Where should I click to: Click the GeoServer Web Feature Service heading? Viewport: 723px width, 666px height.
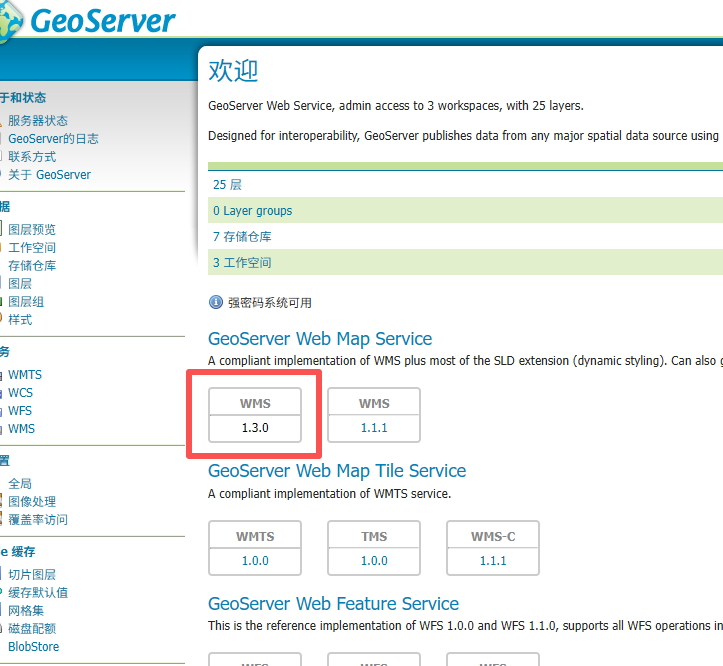click(x=333, y=604)
